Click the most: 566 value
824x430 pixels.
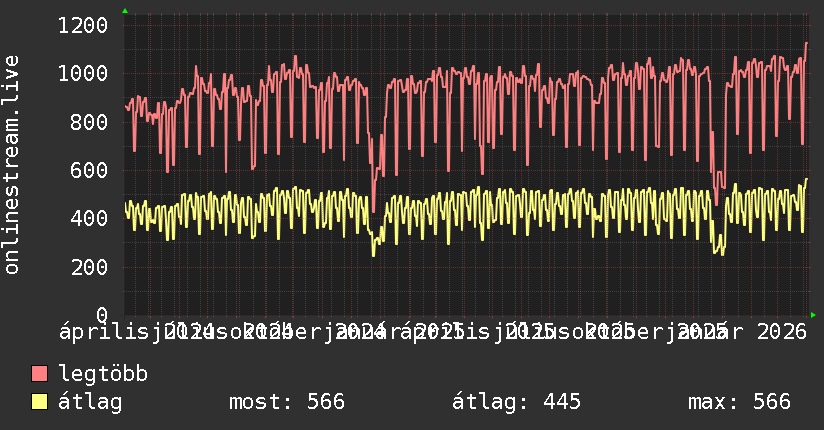click(x=287, y=402)
